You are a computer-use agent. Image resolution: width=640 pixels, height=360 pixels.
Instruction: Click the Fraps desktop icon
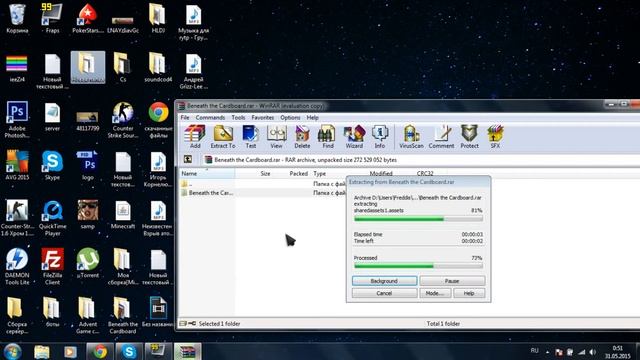click(x=52, y=18)
